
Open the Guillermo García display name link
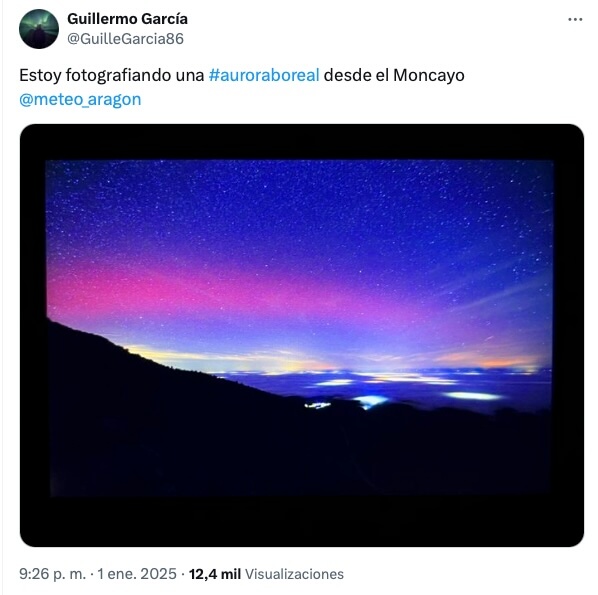127,19
